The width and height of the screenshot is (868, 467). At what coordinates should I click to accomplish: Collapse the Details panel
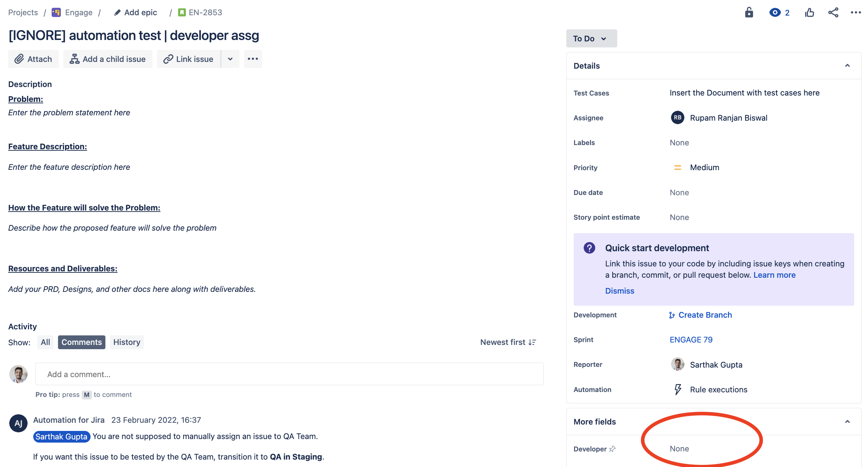click(847, 65)
